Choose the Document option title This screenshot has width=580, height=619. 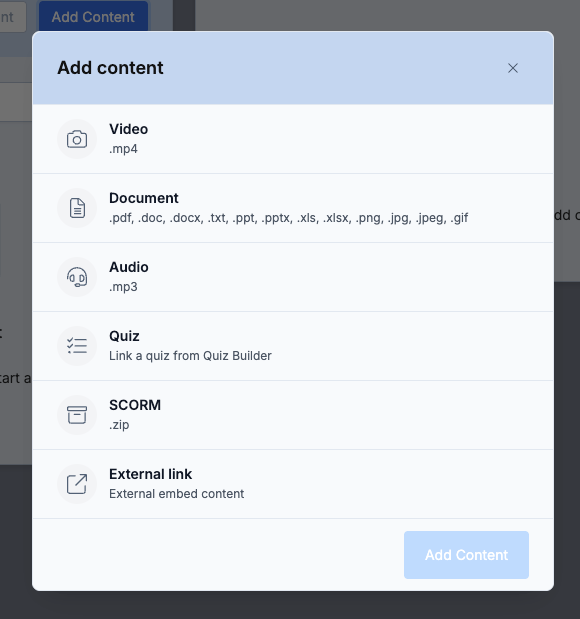[x=144, y=198]
